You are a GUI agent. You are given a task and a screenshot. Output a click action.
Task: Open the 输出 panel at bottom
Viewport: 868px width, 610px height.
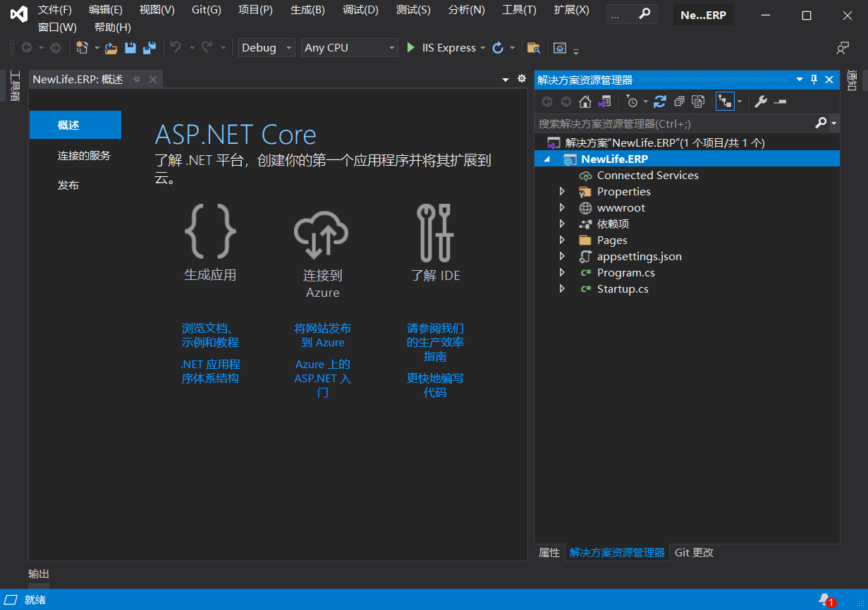[x=39, y=574]
